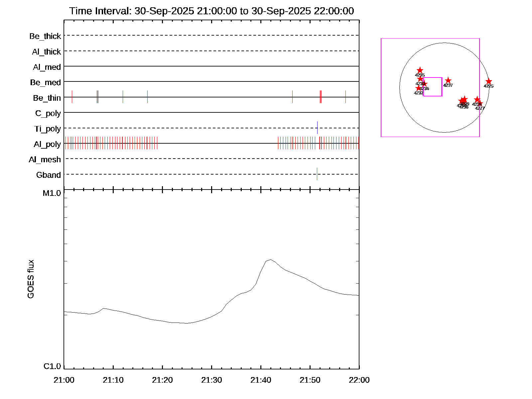Click the GOES flux curve peak
532x399 pixels.
pyautogui.click(x=270, y=259)
